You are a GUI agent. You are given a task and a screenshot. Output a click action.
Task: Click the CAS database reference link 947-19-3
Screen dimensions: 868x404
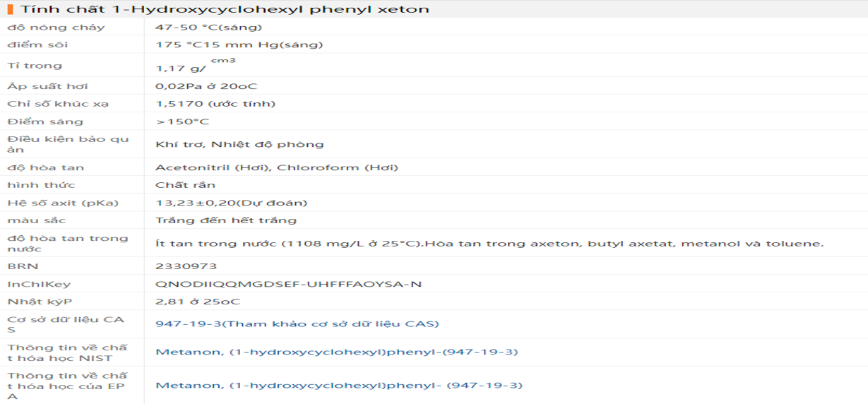pos(297,324)
